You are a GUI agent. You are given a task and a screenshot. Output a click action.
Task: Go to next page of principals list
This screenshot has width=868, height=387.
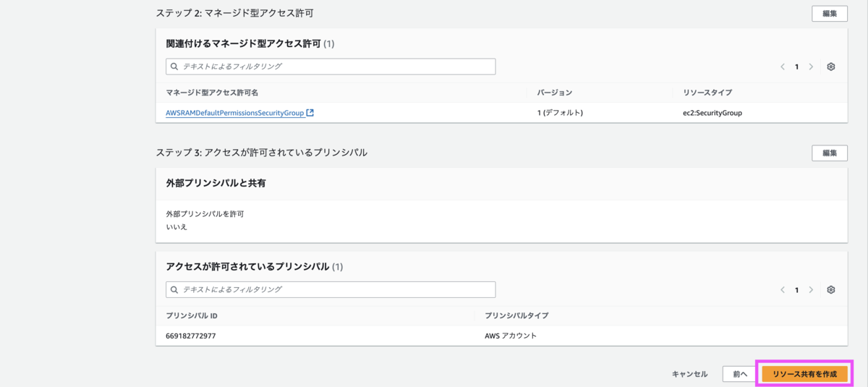[x=811, y=289]
